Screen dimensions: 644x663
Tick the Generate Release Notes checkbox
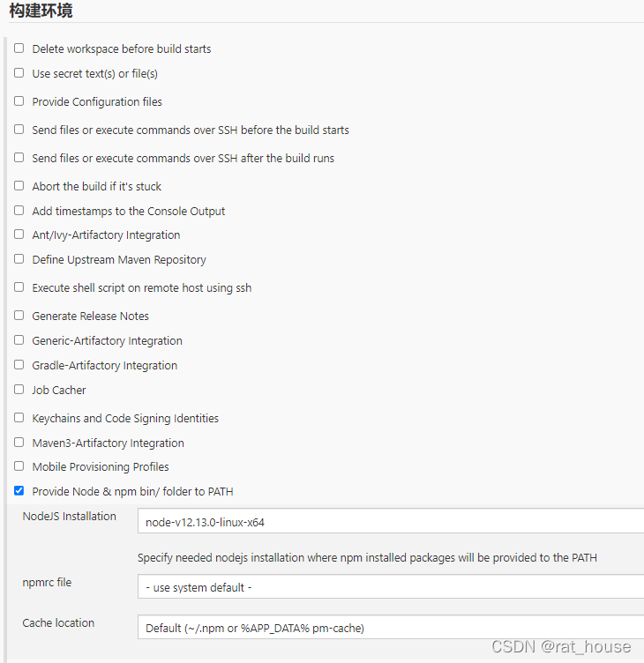click(x=19, y=316)
